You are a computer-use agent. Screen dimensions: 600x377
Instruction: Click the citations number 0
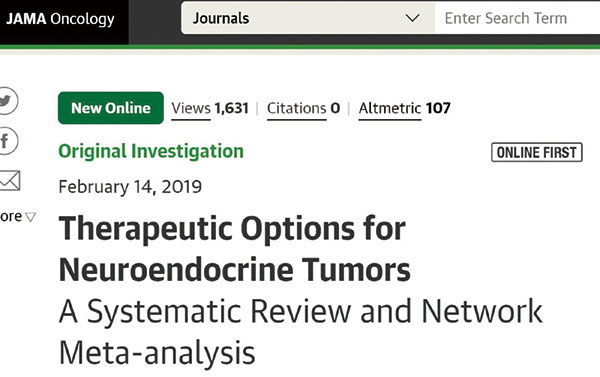pyautogui.click(x=335, y=108)
